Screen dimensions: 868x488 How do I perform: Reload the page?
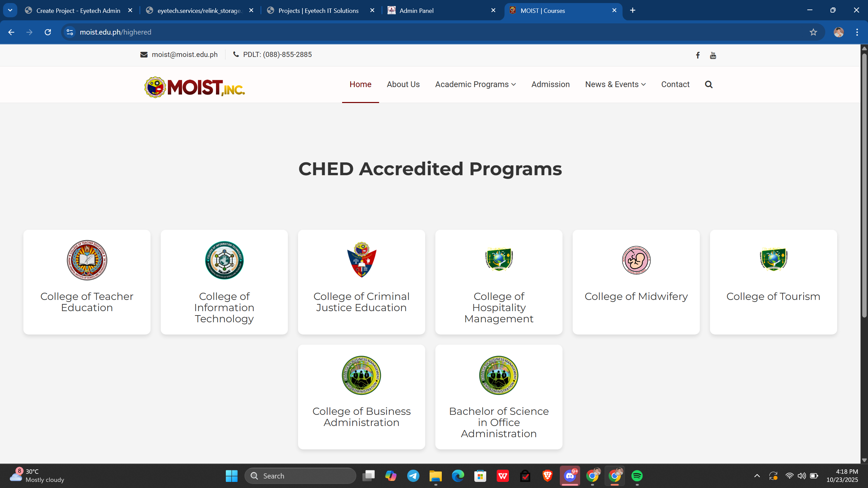[x=48, y=32]
